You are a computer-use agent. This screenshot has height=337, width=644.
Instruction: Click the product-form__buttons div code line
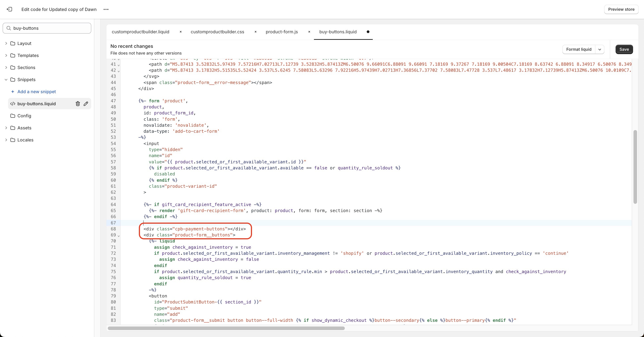click(x=189, y=235)
